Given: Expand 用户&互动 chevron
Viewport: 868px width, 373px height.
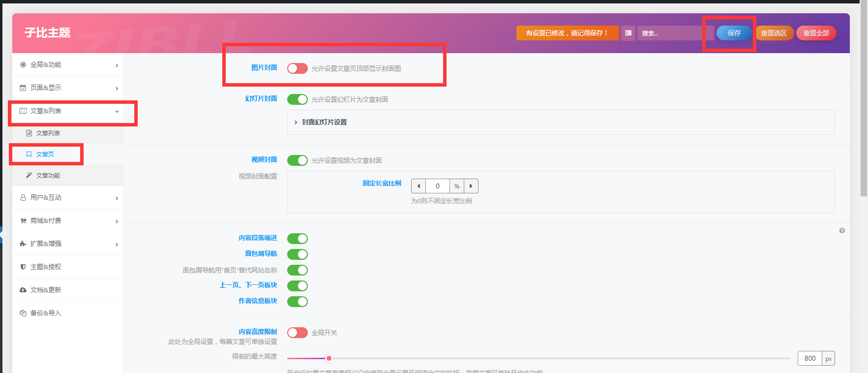Looking at the screenshot, I should pos(117,198).
